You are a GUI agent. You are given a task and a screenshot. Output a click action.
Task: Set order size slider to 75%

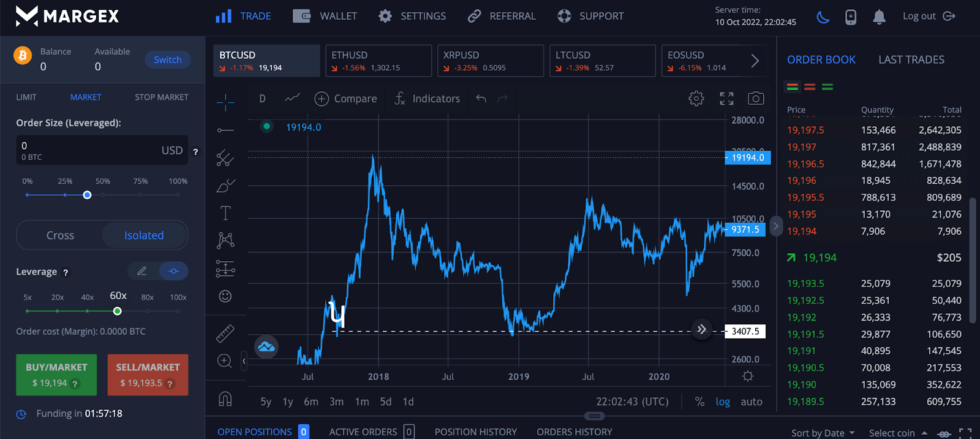point(141,195)
